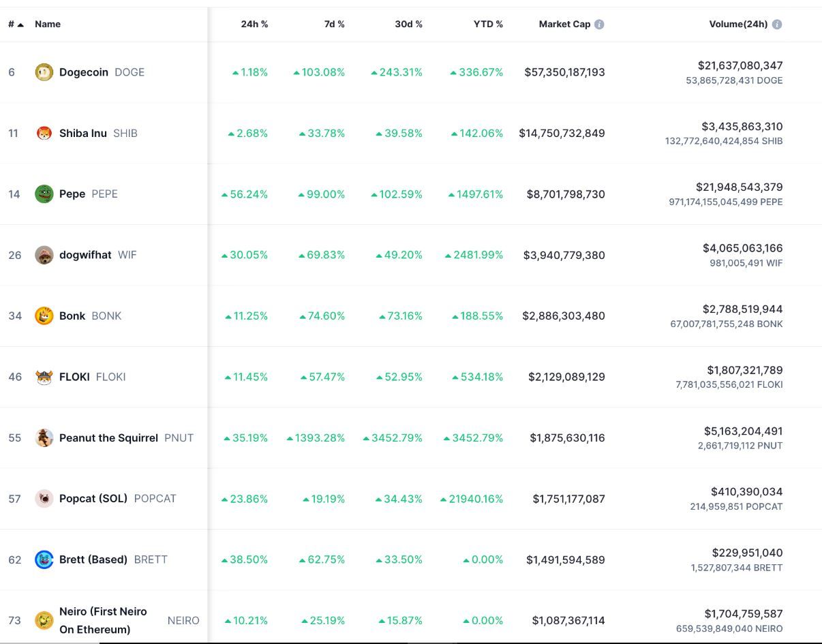Click the YTD % column header

pyautogui.click(x=488, y=24)
